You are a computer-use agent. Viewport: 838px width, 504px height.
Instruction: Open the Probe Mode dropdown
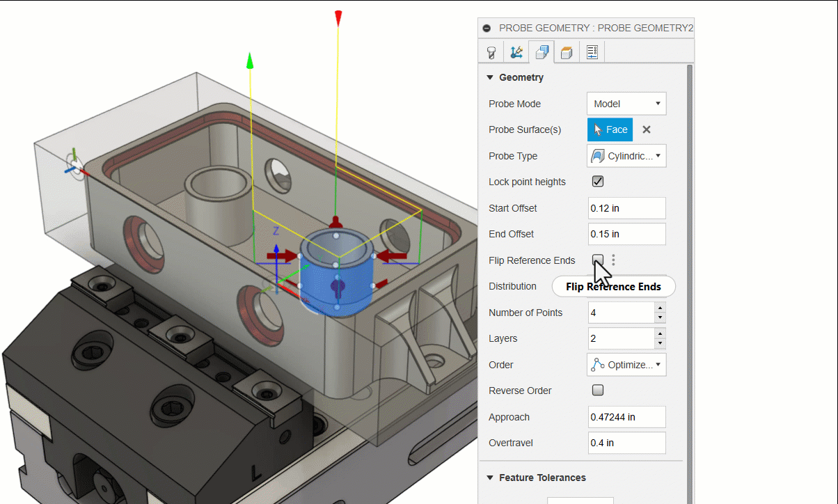626,104
